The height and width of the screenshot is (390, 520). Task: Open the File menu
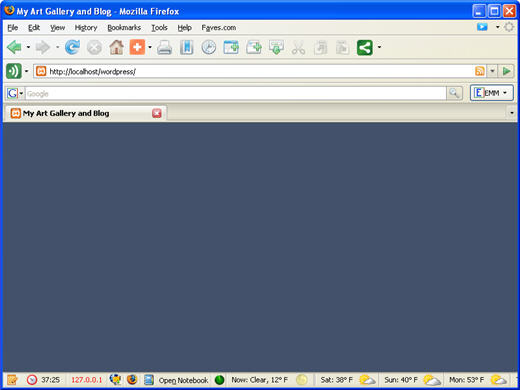pyautogui.click(x=13, y=28)
